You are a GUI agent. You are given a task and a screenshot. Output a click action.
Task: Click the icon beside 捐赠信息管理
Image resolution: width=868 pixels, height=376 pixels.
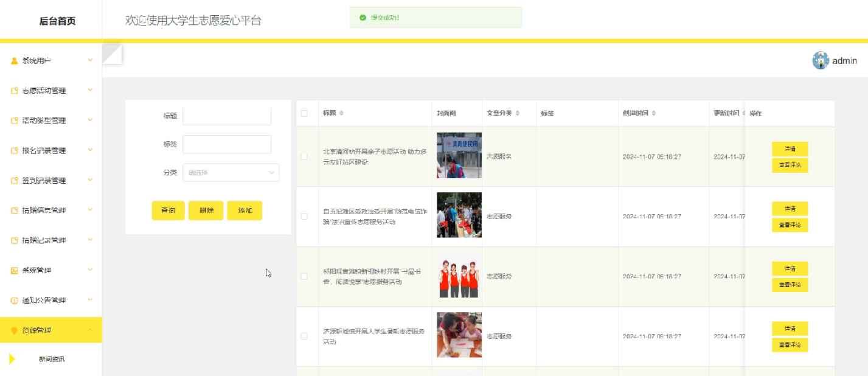(x=15, y=211)
